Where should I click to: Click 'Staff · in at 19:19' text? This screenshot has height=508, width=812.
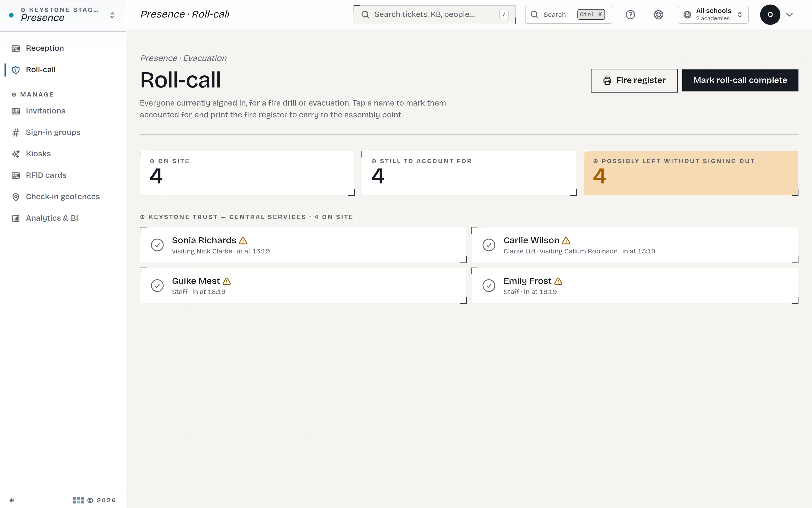coord(530,292)
